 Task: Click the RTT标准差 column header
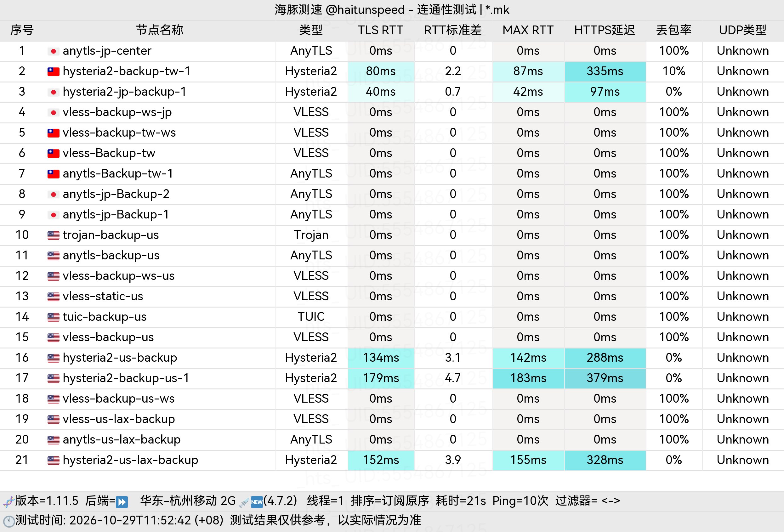tap(453, 30)
